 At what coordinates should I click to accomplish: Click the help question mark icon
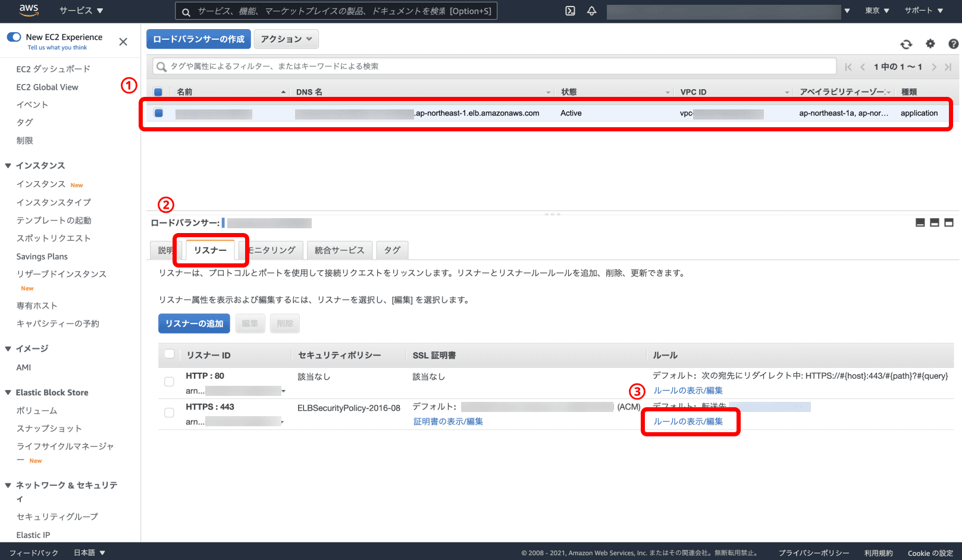tap(953, 43)
